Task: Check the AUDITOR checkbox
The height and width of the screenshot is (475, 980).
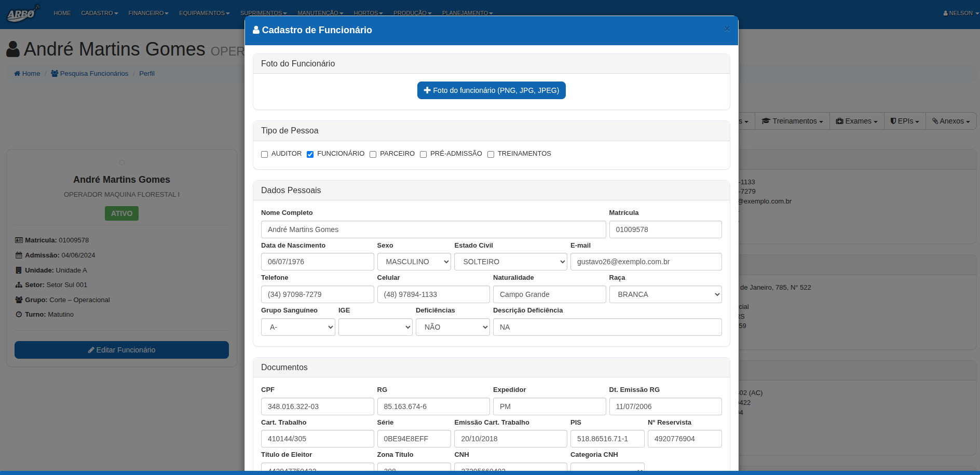Action: pyautogui.click(x=265, y=154)
